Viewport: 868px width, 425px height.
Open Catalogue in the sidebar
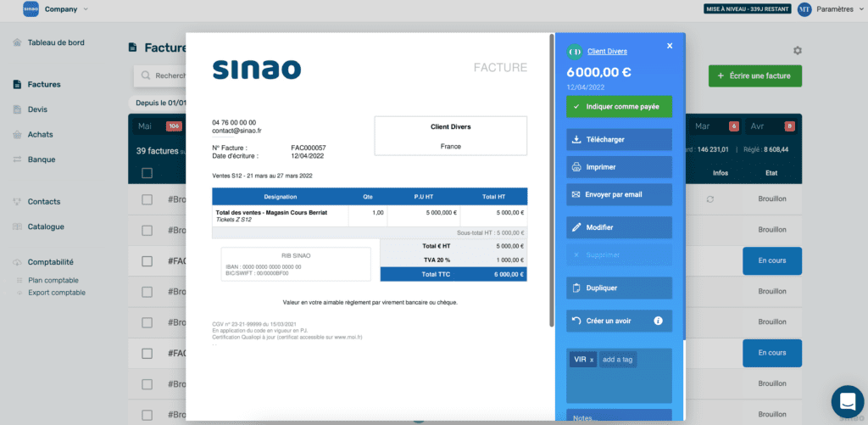click(46, 226)
